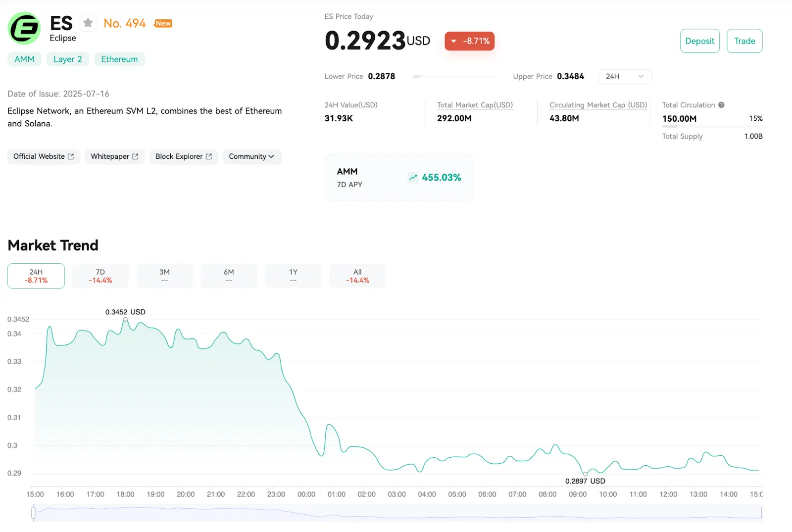Open the Whitepaper link
Screen dimensions: 792x532
(114, 156)
